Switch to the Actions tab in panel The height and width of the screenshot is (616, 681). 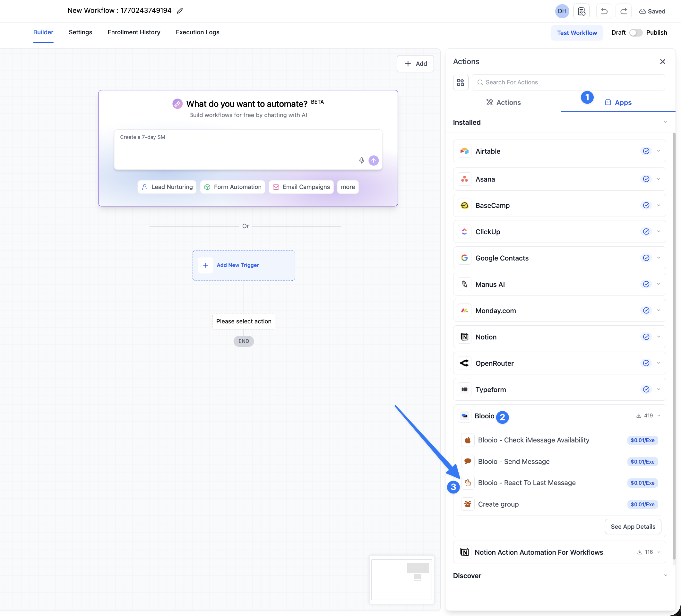[x=503, y=103]
